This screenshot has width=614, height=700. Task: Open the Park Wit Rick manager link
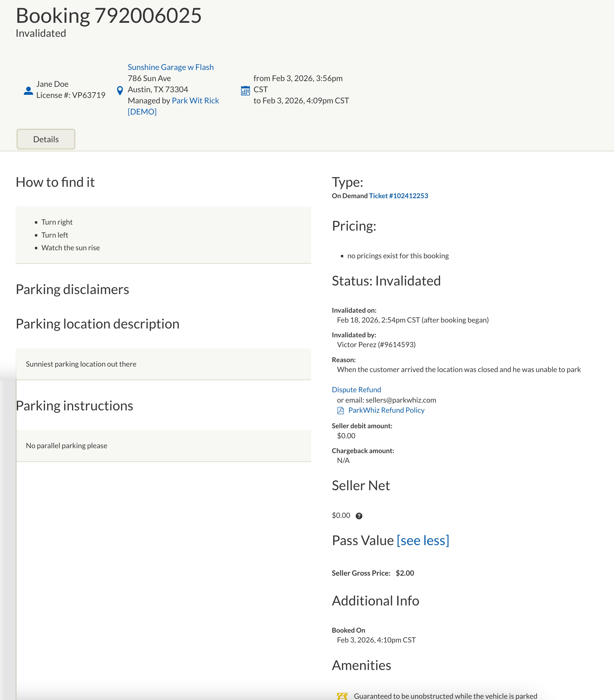click(195, 101)
